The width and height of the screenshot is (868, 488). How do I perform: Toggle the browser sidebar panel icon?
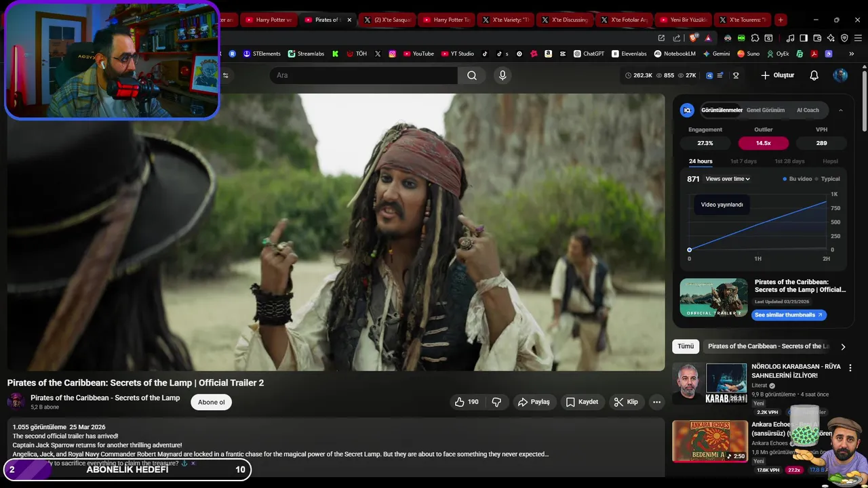(804, 38)
